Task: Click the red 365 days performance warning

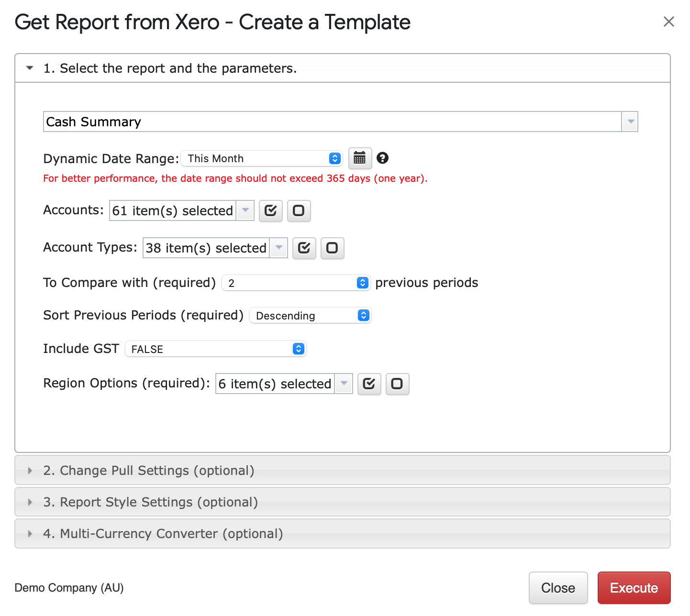Action: click(235, 178)
